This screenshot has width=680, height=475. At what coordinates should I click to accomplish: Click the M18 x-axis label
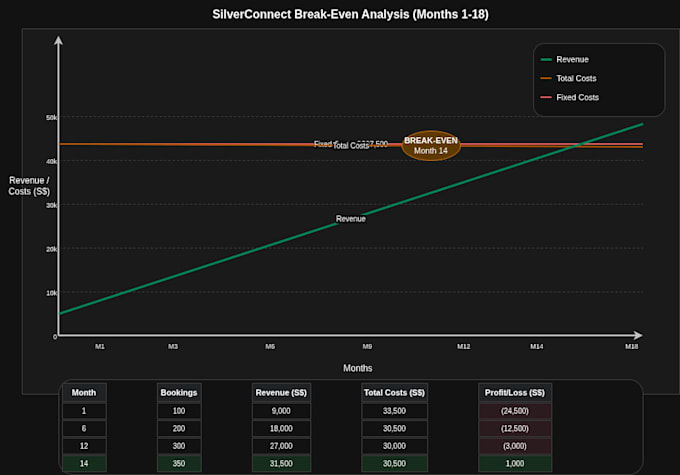631,346
